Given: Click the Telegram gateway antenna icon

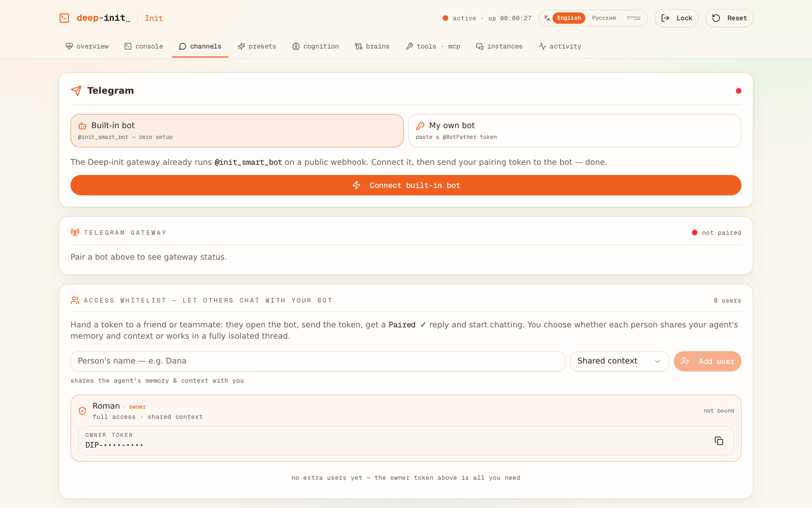Looking at the screenshot, I should pos(75,233).
